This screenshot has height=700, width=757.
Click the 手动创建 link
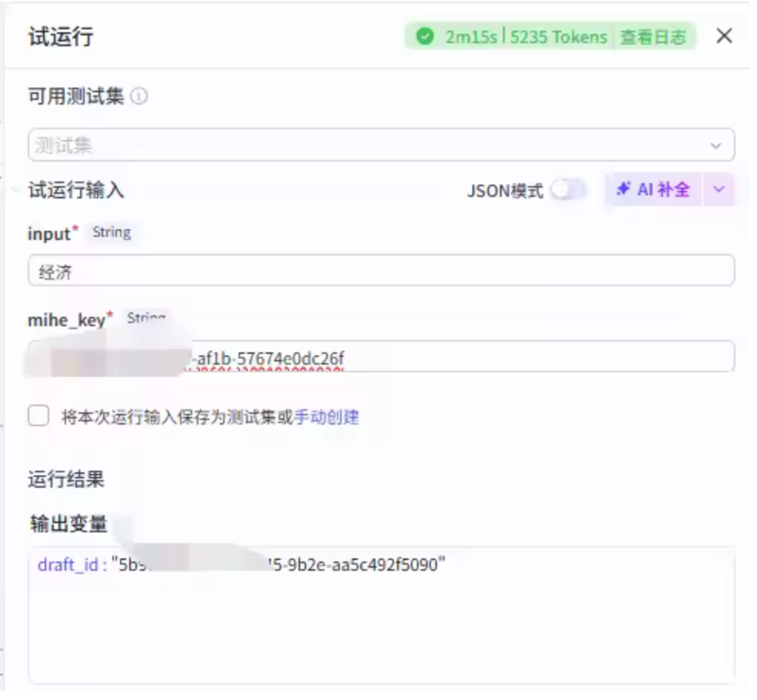pyautogui.click(x=327, y=418)
